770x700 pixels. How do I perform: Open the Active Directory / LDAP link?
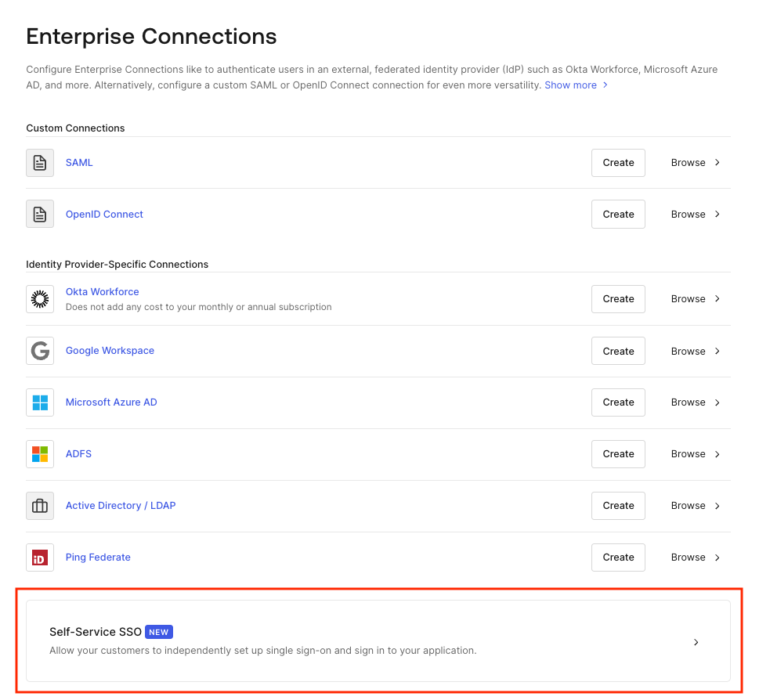point(121,506)
